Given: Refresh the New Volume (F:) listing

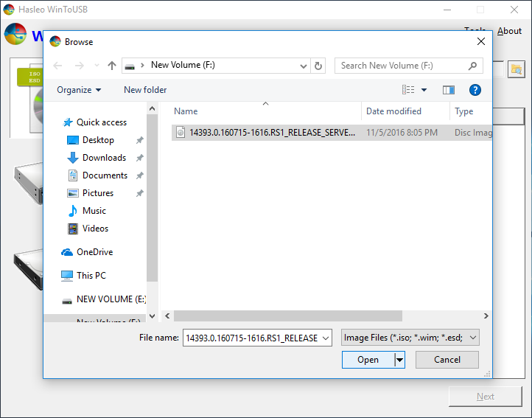Looking at the screenshot, I should (x=318, y=66).
